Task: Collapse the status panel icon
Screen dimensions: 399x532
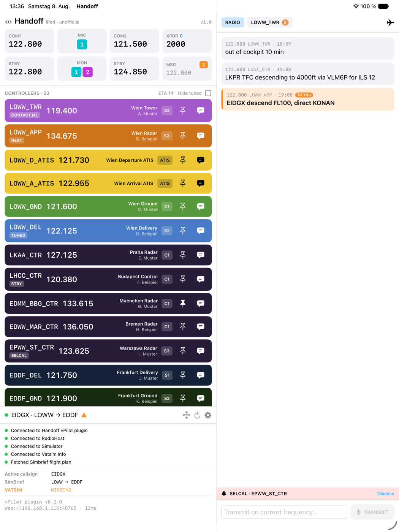Action: click(x=186, y=415)
